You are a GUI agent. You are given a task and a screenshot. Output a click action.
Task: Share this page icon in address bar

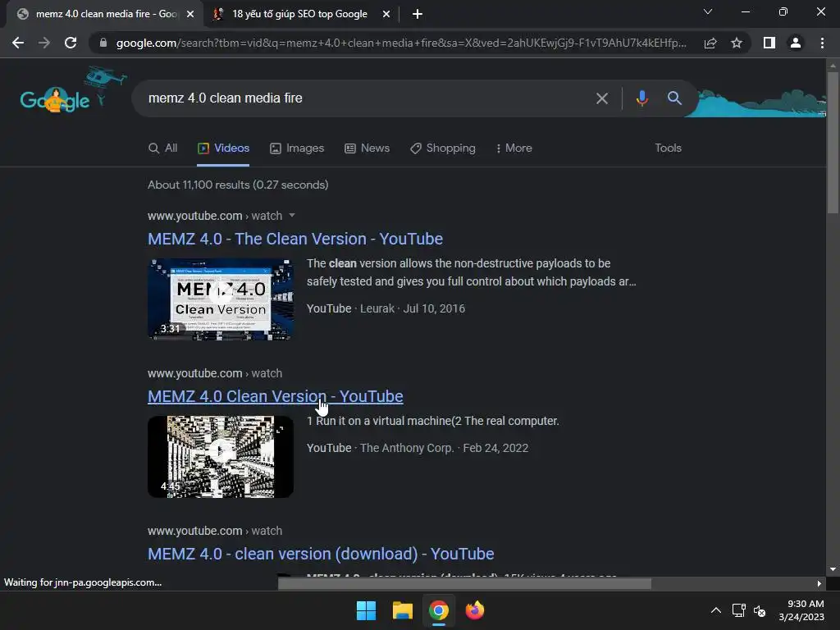(x=710, y=43)
